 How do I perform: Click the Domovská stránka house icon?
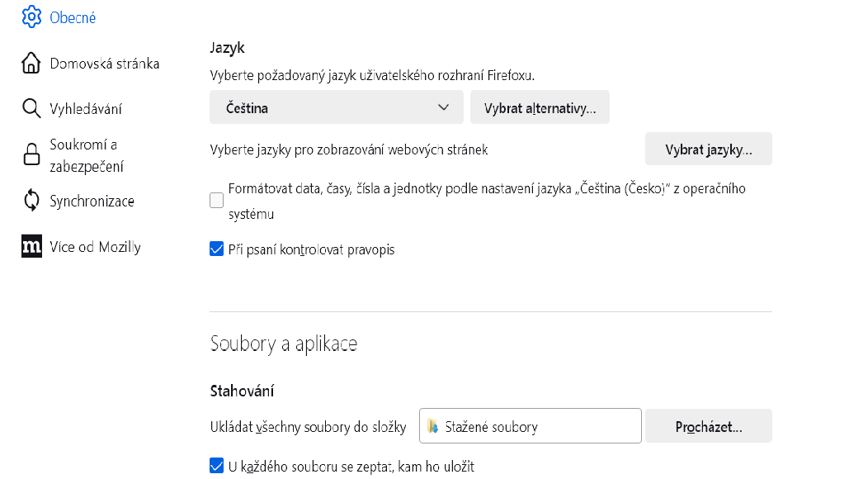click(x=31, y=64)
